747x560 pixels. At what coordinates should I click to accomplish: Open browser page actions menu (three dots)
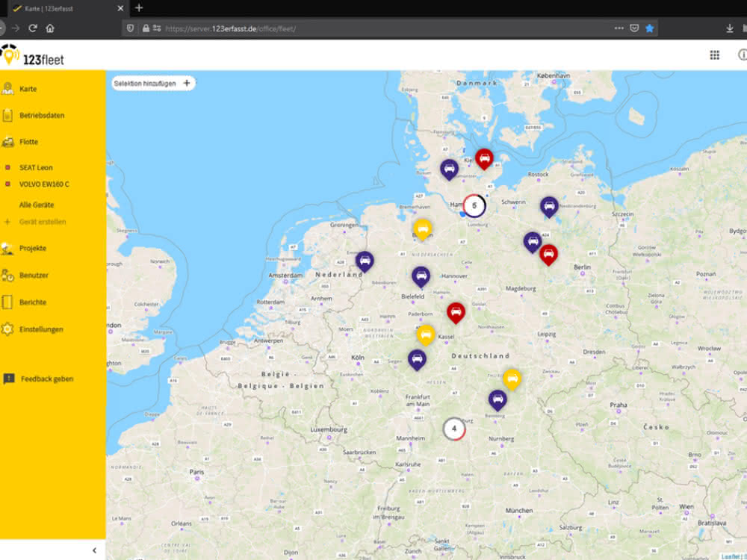point(619,28)
